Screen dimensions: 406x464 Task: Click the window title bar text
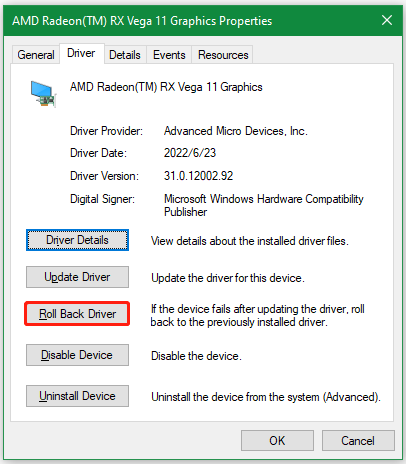coord(142,21)
